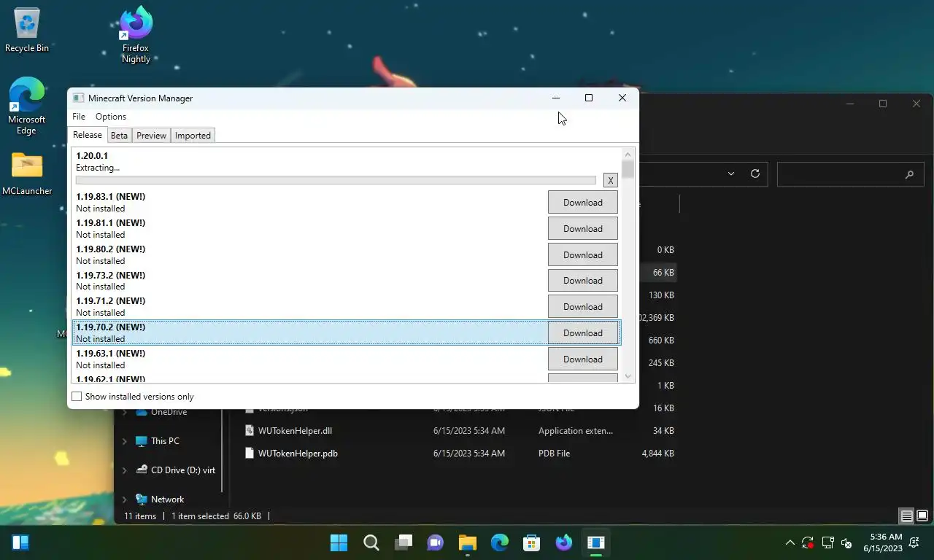Click the Windows Update tray icon
The image size is (934, 560).
point(808,542)
